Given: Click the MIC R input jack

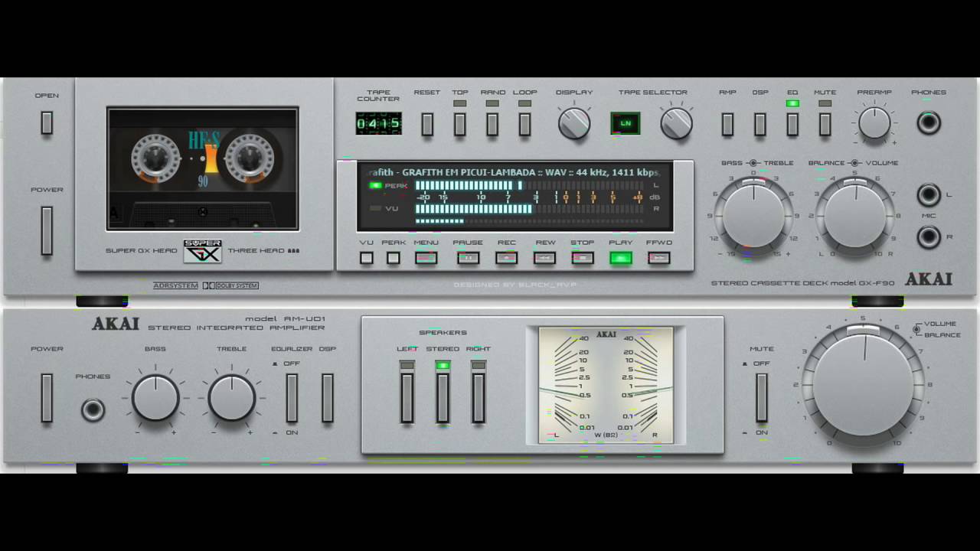Looking at the screenshot, I should tap(929, 237).
